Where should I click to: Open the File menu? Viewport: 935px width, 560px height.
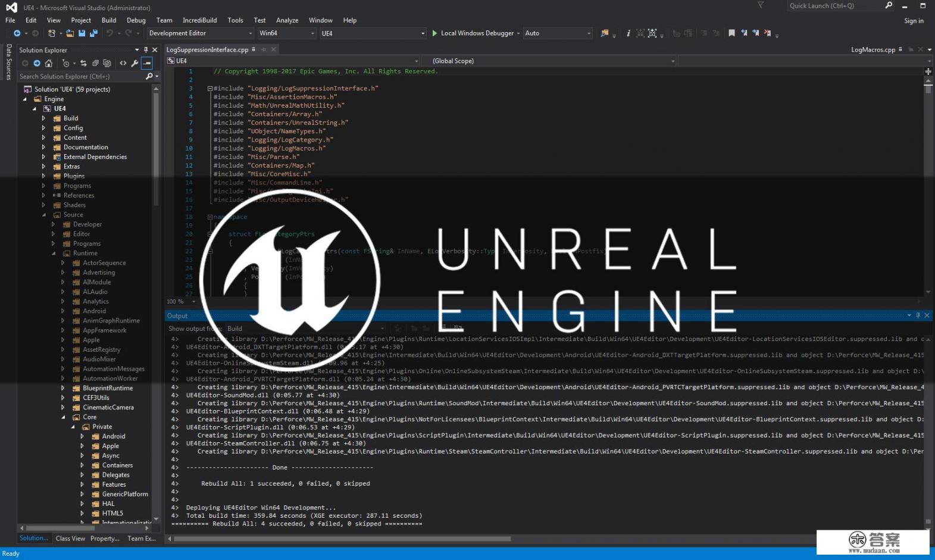pyautogui.click(x=10, y=20)
